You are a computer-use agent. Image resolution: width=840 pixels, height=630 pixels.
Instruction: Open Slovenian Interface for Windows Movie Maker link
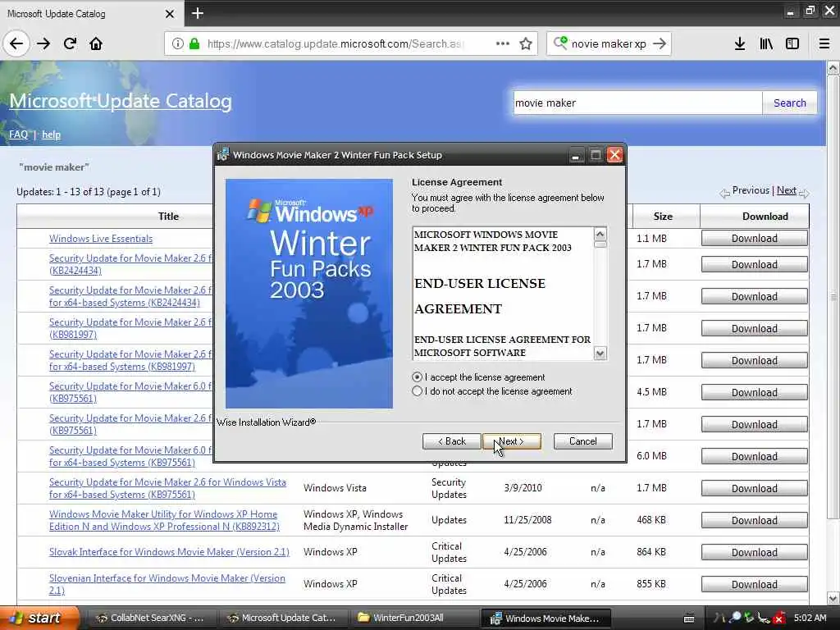pyautogui.click(x=167, y=584)
